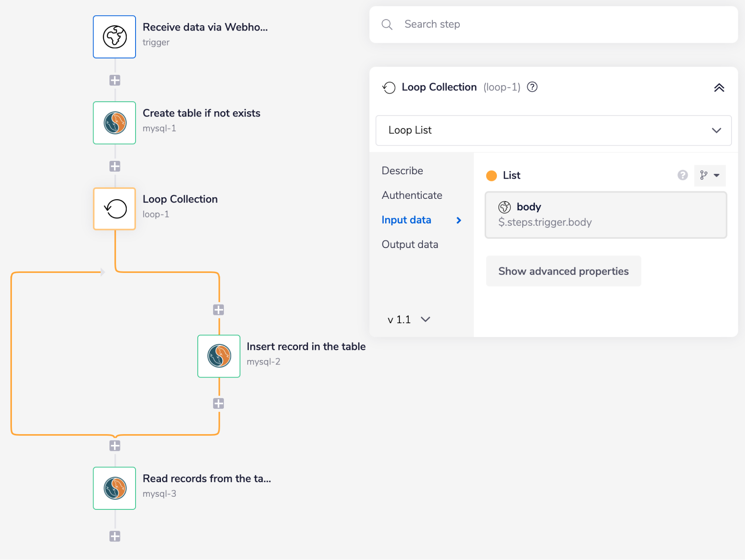Click the help icon beside loop-1 title
This screenshot has height=560, width=745.
point(532,87)
